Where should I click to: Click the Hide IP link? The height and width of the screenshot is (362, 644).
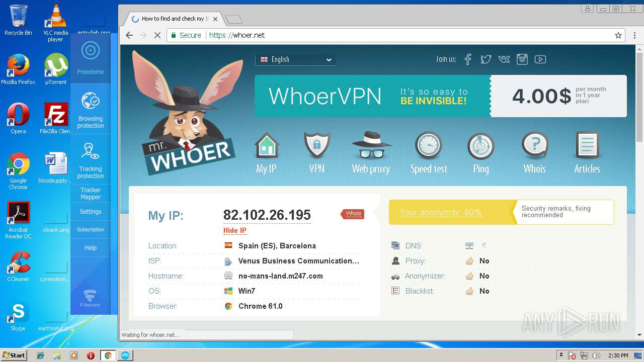coord(235,231)
